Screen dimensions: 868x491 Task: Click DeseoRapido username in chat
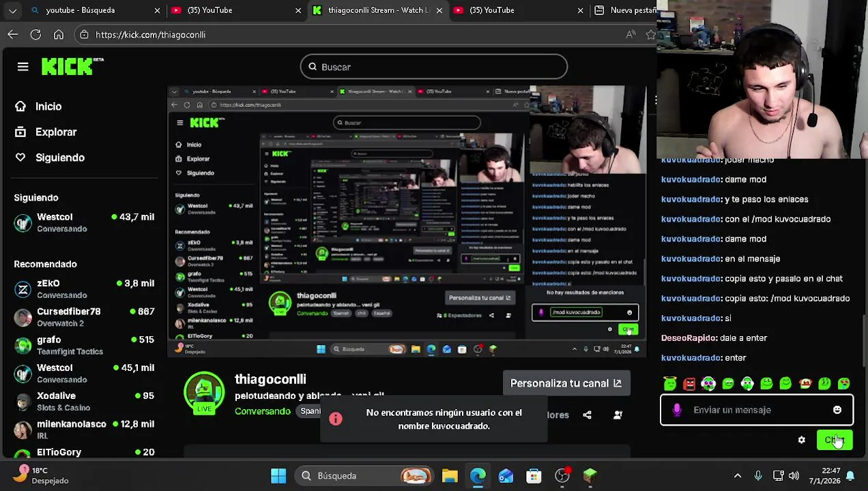(689, 338)
